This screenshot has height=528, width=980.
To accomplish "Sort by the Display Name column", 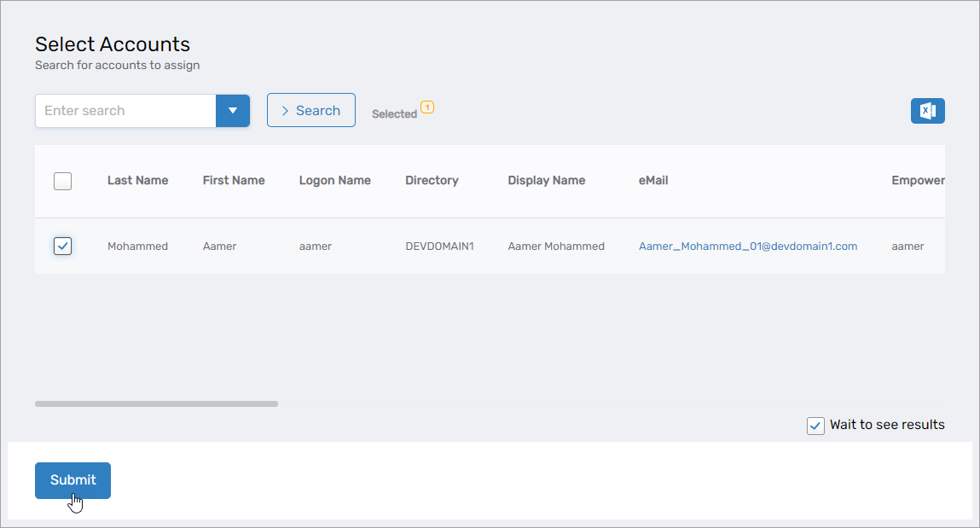I will (x=546, y=180).
